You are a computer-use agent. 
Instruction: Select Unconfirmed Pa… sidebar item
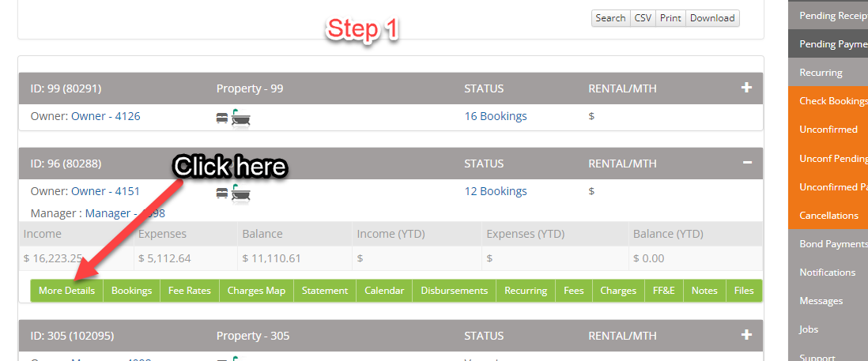(828, 187)
